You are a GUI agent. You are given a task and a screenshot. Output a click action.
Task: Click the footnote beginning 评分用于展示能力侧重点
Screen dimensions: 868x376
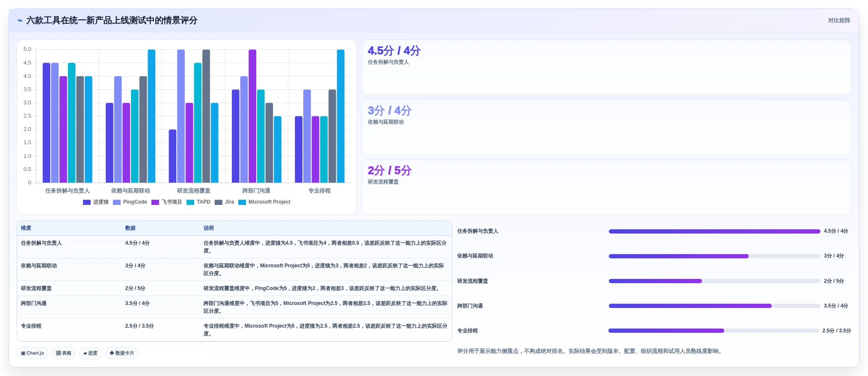590,351
